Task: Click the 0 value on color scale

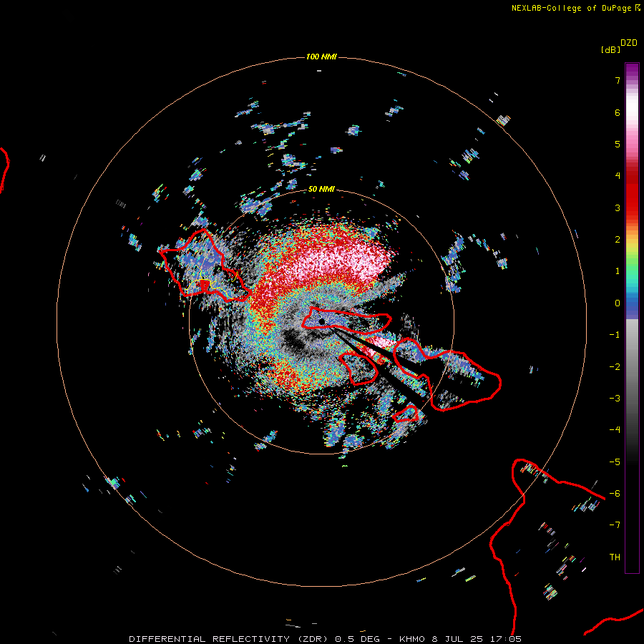Action: (618, 303)
